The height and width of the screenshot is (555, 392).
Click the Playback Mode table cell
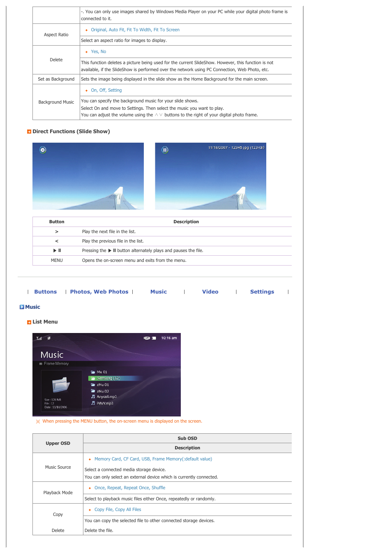[58, 493]
